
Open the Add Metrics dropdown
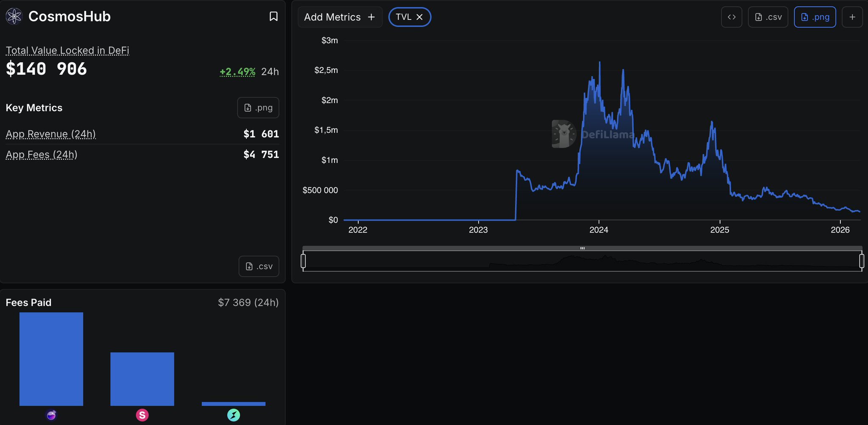click(340, 17)
